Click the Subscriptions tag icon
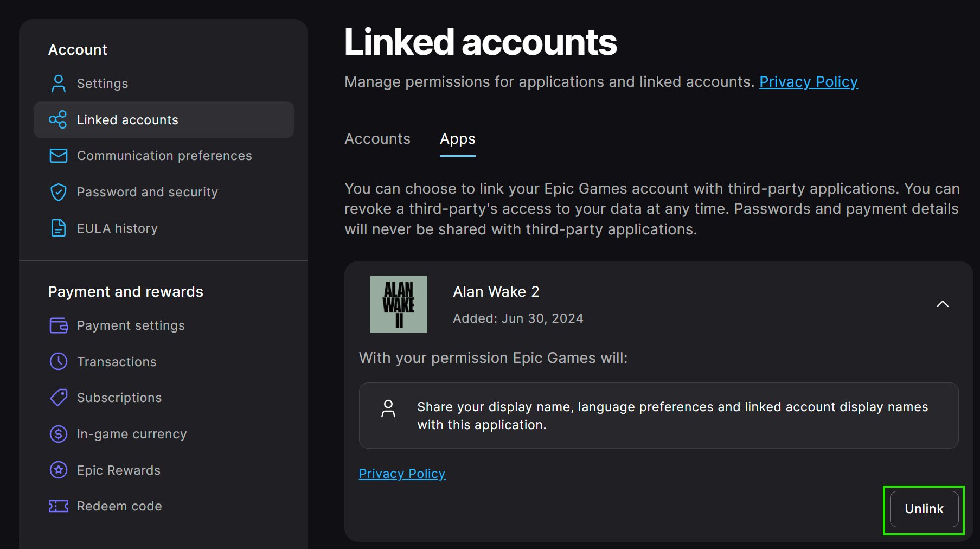This screenshot has width=980, height=549. pos(59,398)
